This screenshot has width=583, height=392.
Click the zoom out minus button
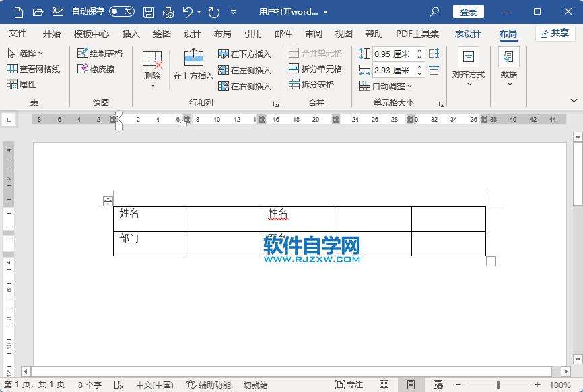458,385
